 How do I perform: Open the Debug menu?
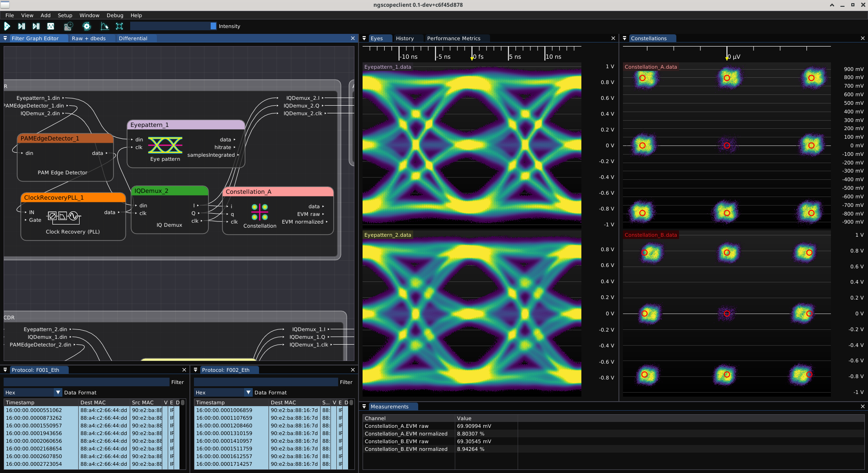115,15
